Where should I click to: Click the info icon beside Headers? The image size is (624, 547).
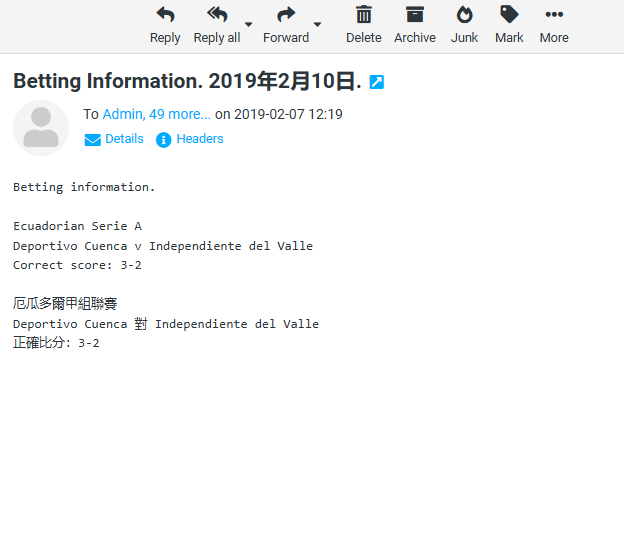click(x=164, y=140)
